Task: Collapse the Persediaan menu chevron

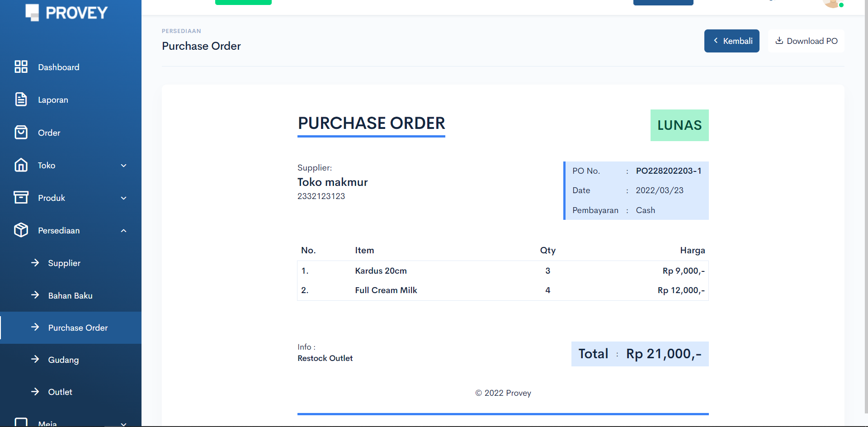Action: point(123,231)
